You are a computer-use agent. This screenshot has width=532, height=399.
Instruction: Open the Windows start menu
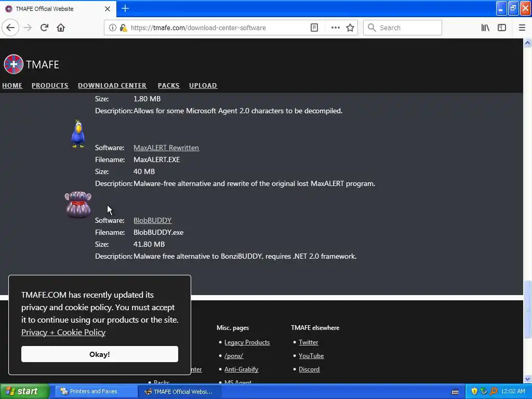point(24,391)
